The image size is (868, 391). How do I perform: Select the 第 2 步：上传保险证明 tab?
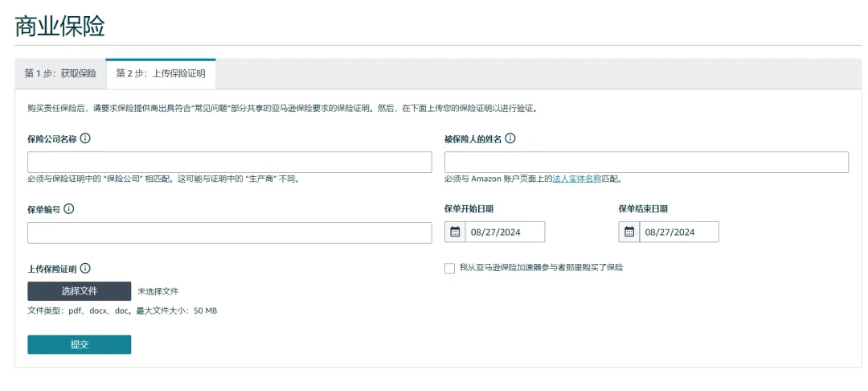[161, 73]
